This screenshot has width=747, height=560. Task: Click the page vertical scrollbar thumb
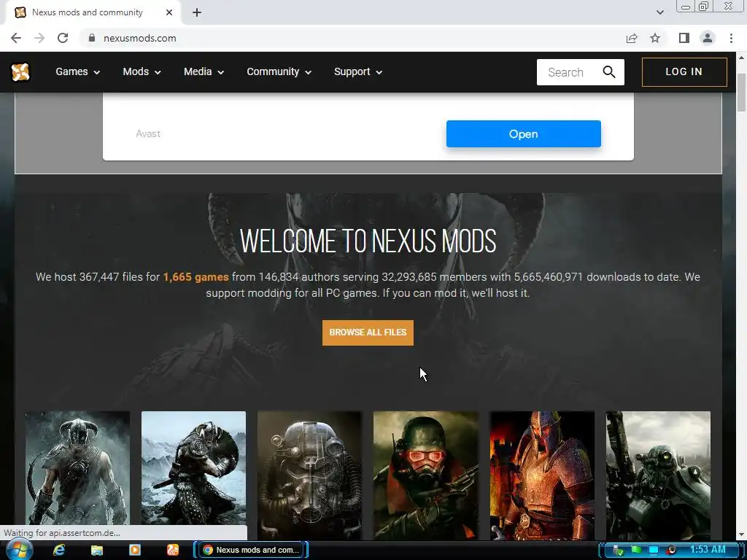(x=741, y=93)
